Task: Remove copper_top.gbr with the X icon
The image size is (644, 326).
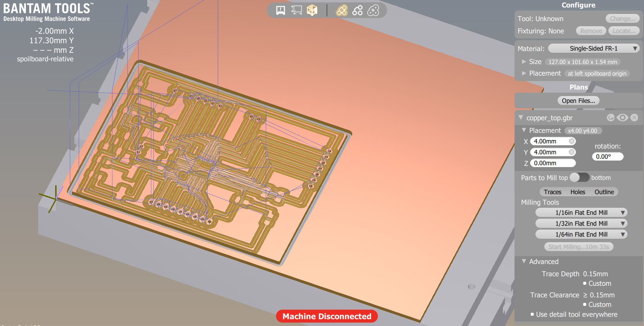Action: (634, 118)
